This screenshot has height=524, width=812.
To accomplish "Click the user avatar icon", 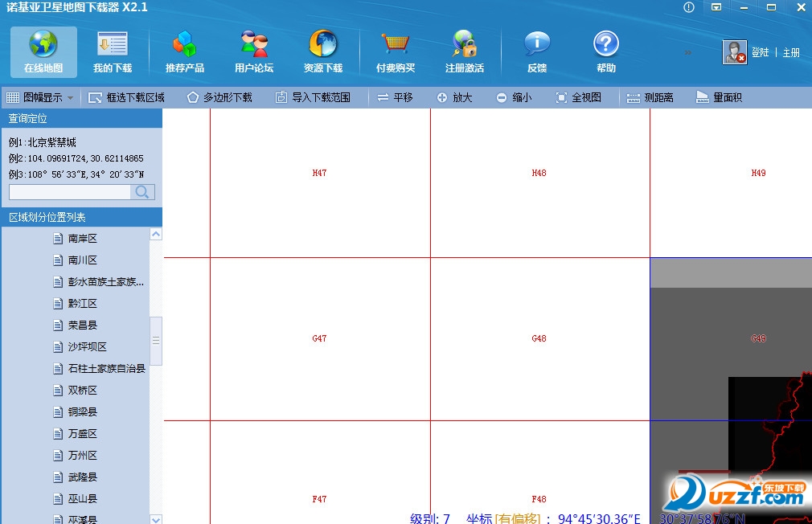I will pyautogui.click(x=734, y=52).
